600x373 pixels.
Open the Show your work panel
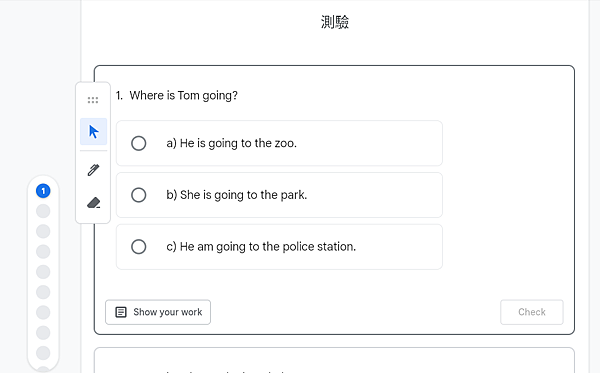(x=158, y=312)
